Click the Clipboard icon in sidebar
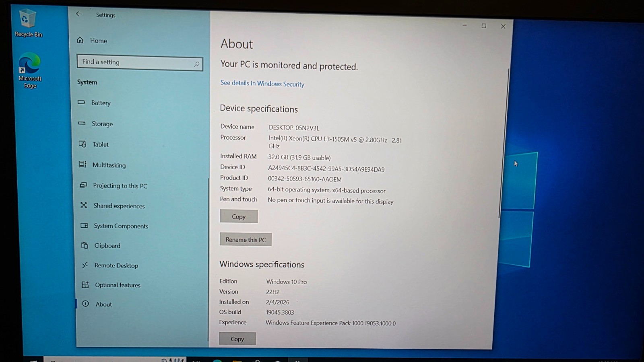 coord(85,245)
